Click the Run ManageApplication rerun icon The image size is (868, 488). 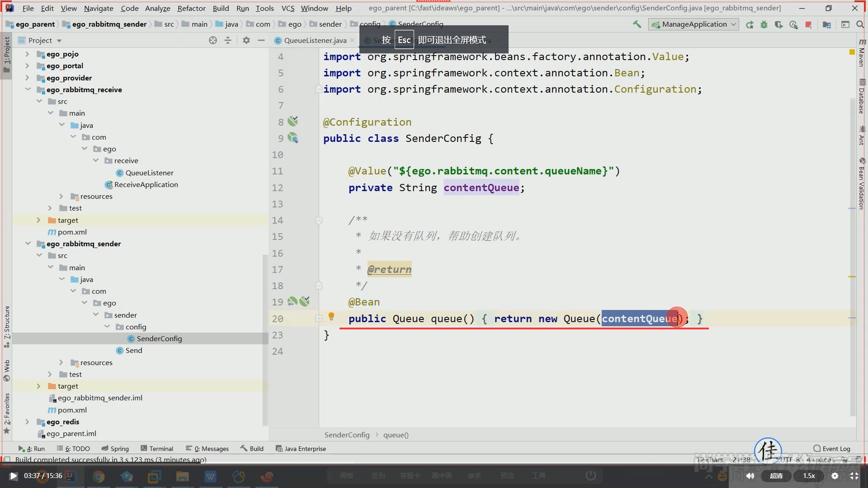click(x=750, y=24)
